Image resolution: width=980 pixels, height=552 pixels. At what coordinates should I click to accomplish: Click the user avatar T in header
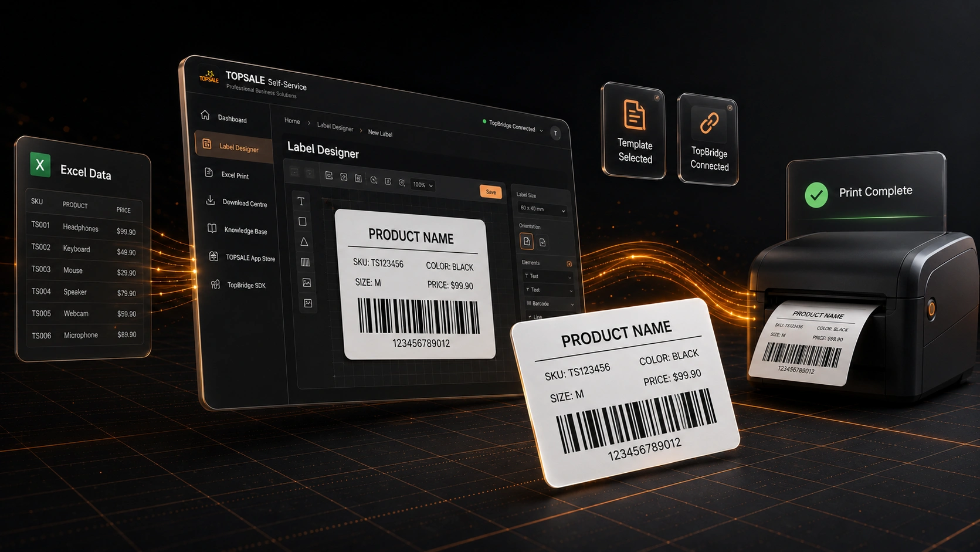tap(555, 133)
